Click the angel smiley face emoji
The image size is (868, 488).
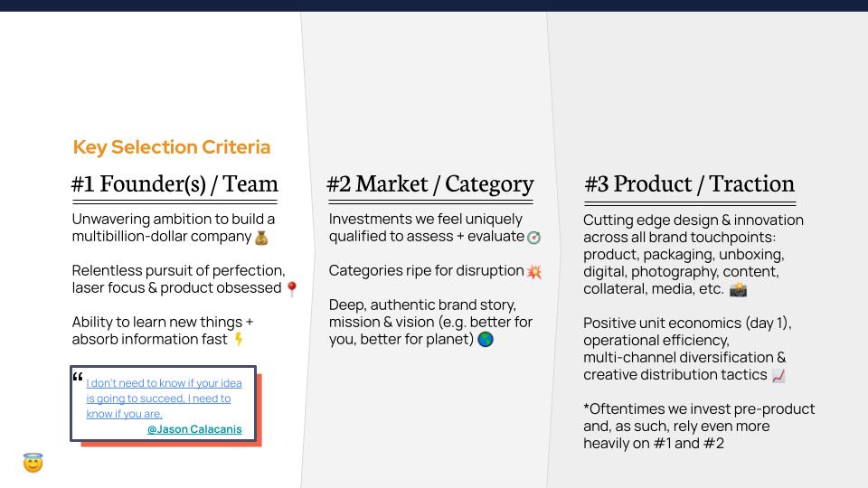coord(33,464)
